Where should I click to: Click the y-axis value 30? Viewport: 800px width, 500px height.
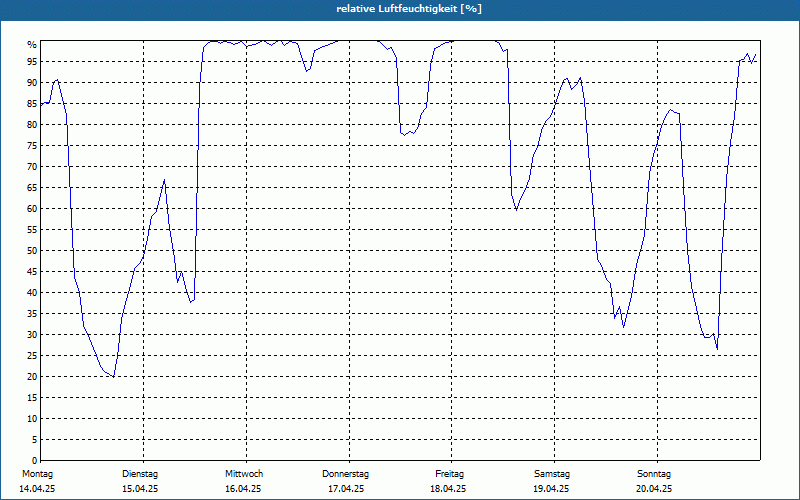point(32,335)
